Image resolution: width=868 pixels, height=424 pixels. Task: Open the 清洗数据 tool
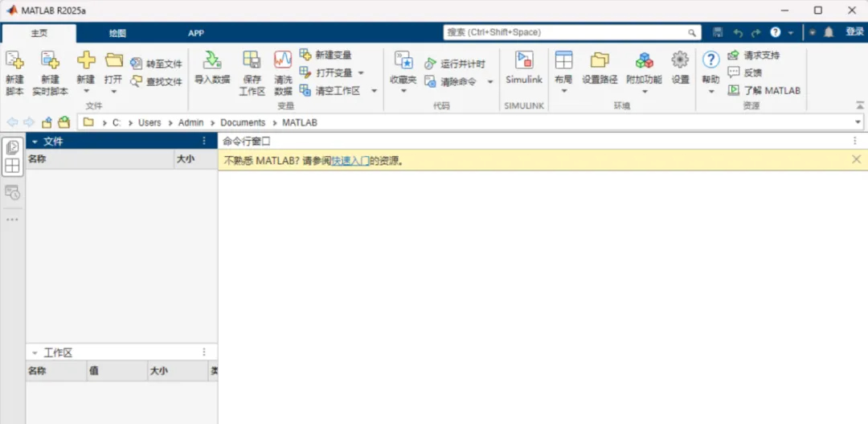[283, 73]
